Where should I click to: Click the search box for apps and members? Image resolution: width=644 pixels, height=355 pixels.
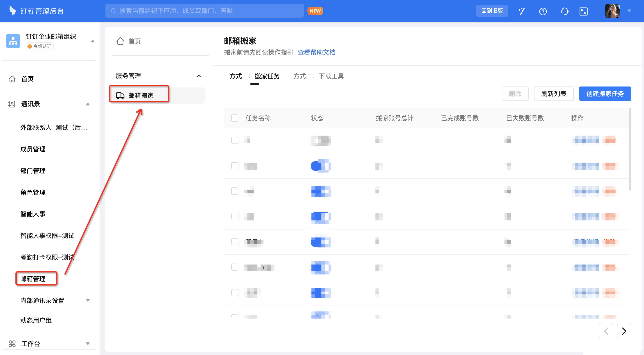[204, 11]
